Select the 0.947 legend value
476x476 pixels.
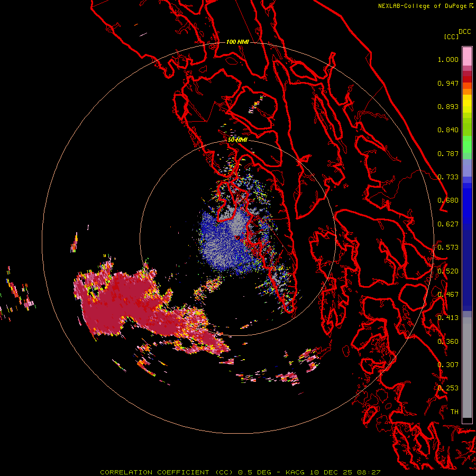(x=448, y=83)
